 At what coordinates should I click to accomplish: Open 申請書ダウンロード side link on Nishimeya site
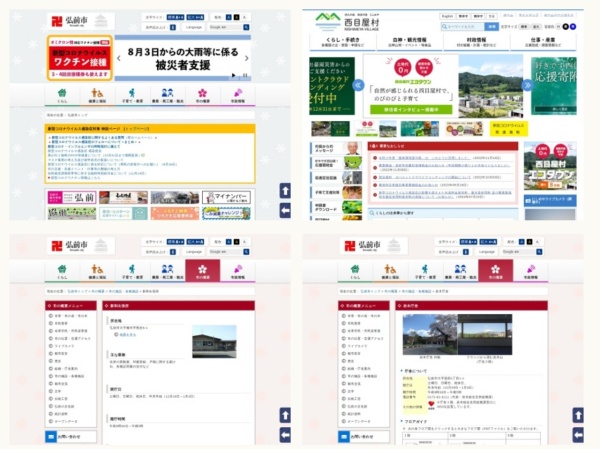[336, 207]
